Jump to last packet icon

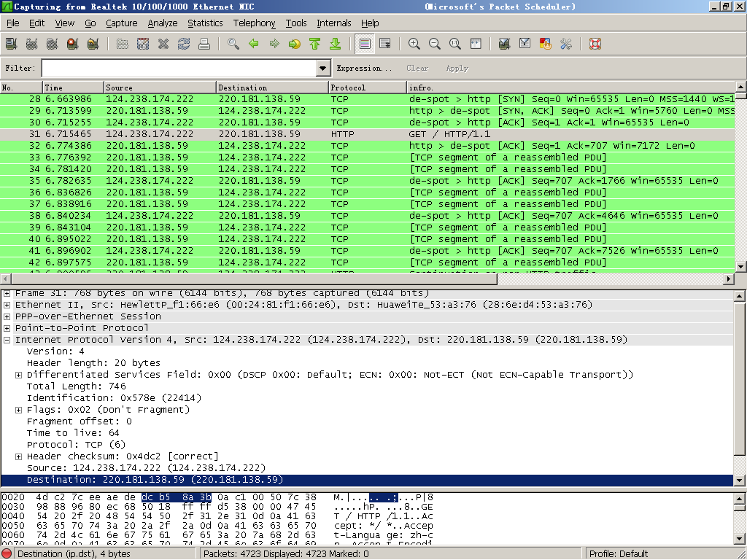pyautogui.click(x=336, y=44)
